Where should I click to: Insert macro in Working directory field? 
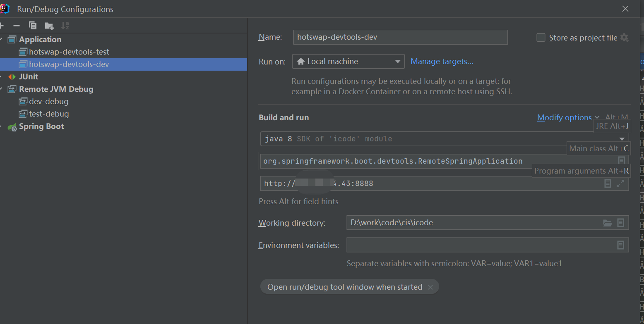pyautogui.click(x=621, y=223)
